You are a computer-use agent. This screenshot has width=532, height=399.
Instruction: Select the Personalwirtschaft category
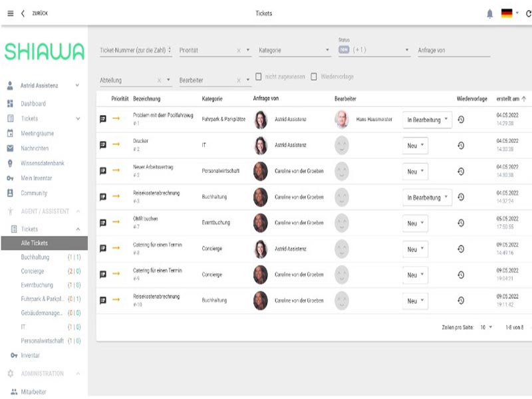[x=42, y=340]
